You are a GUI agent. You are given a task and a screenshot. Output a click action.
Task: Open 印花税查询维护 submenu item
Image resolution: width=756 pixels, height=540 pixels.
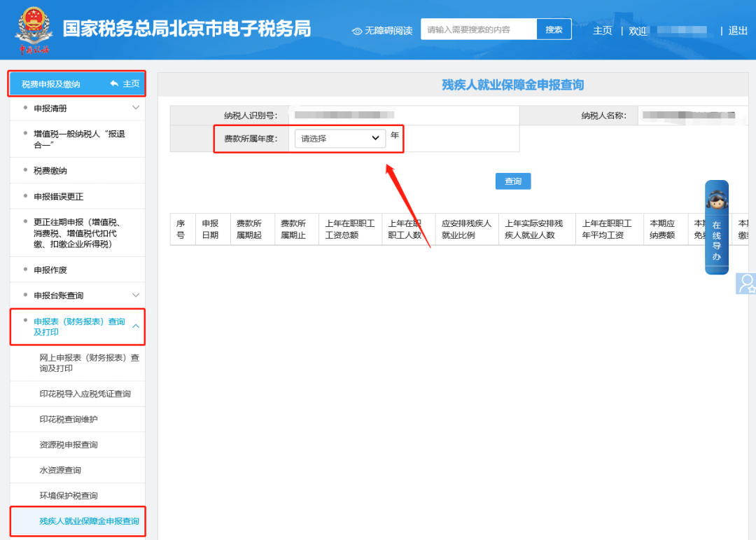[x=69, y=420]
